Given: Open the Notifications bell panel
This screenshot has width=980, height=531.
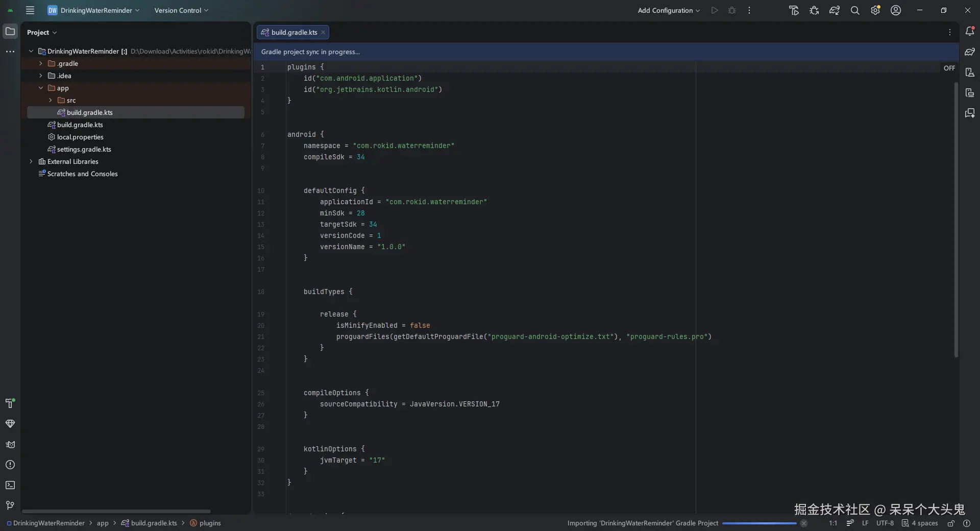Looking at the screenshot, I should [x=970, y=32].
